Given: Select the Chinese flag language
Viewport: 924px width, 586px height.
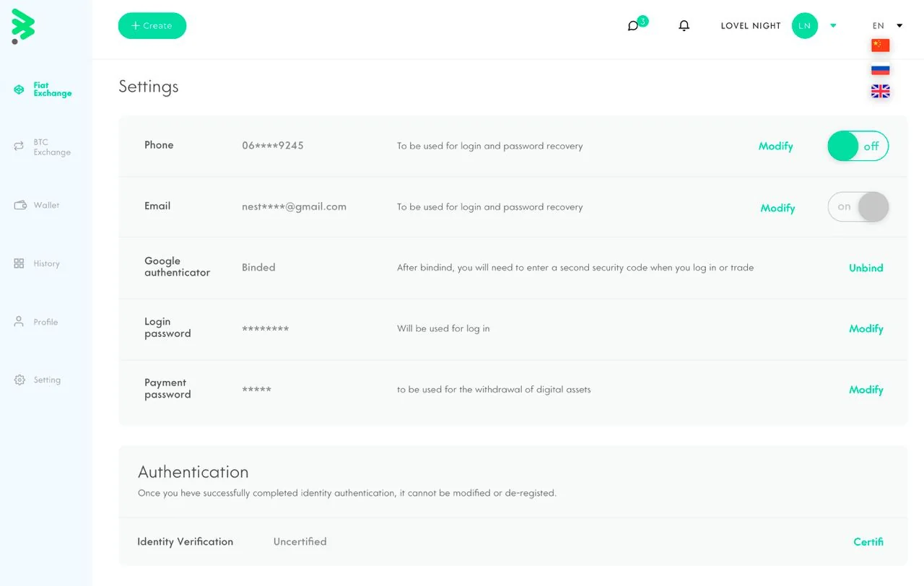Looking at the screenshot, I should pyautogui.click(x=881, y=45).
